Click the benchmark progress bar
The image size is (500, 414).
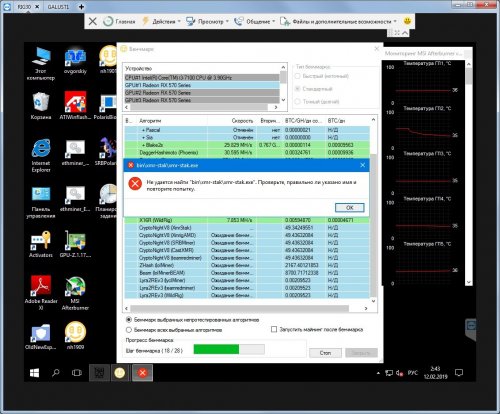click(x=229, y=349)
